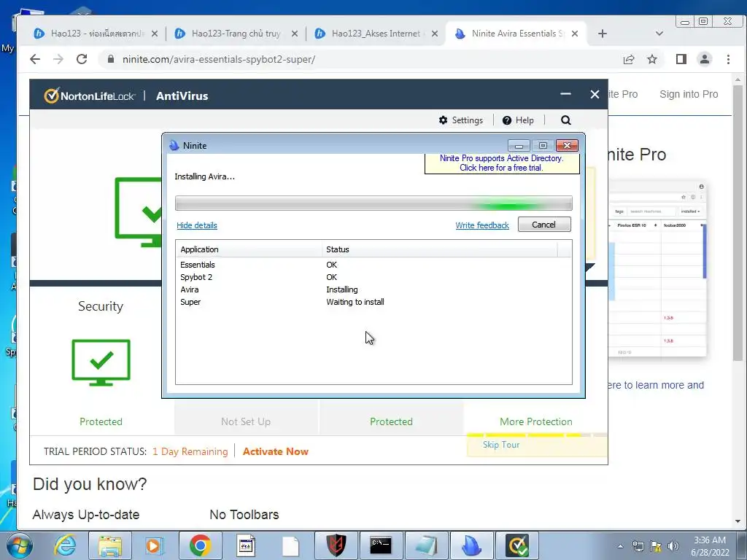This screenshot has height=560, width=747.
Task: Switch to Ninite from the taskbar
Action: 471,545
